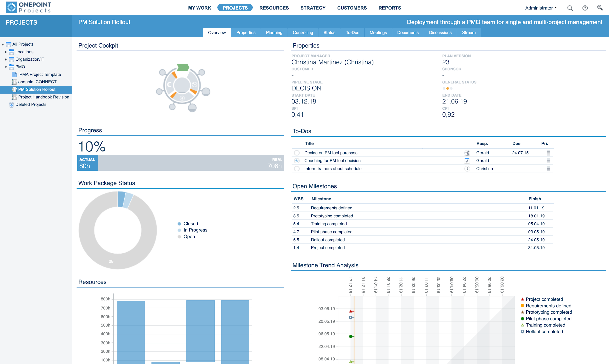Click the actual progress bar showing 80h
This screenshot has height=364, width=609.
click(87, 163)
